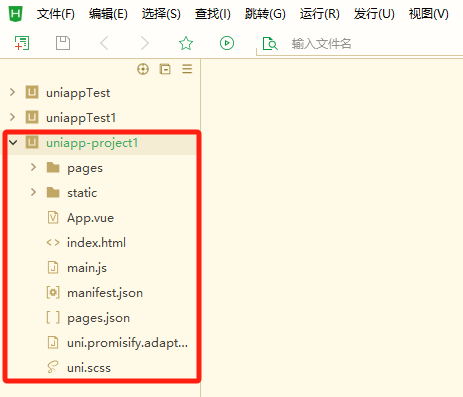Click the index.html code brackets icon
The height and width of the screenshot is (397, 463).
click(x=53, y=243)
